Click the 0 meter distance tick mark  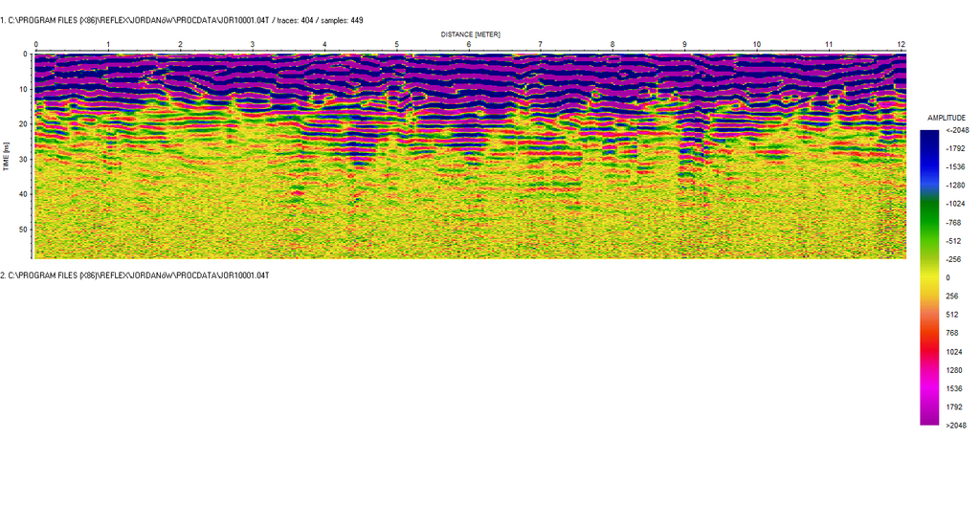click(35, 45)
